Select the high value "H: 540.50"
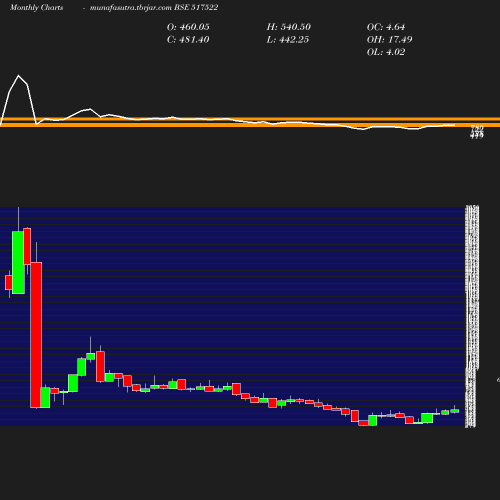Image resolution: width=500 pixels, height=500 pixels. [x=289, y=27]
